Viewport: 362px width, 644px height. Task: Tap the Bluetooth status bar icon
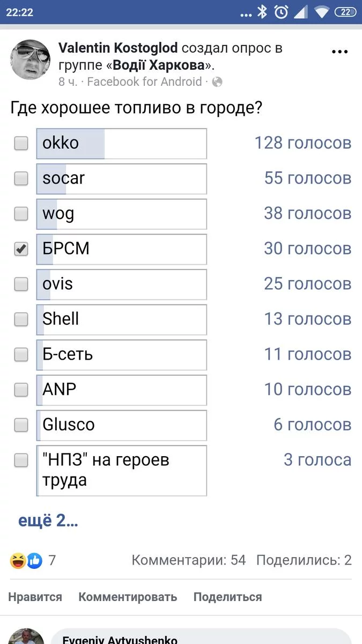click(262, 12)
